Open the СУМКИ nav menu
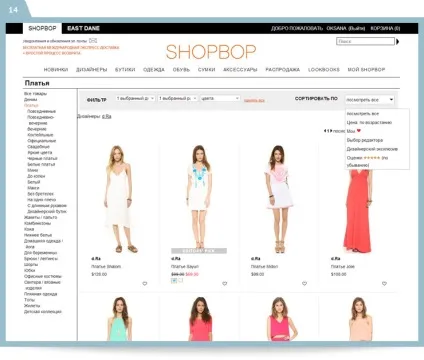 [206, 70]
